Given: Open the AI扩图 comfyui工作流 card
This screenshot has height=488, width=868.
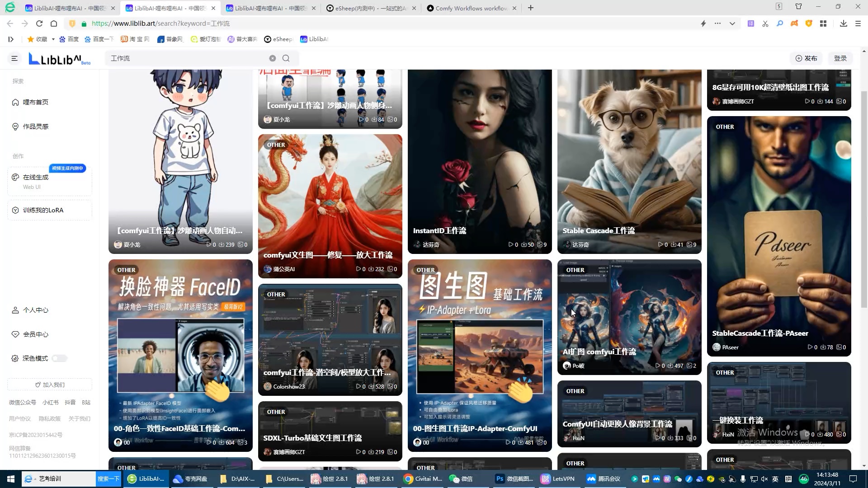Looking at the screenshot, I should click(629, 317).
